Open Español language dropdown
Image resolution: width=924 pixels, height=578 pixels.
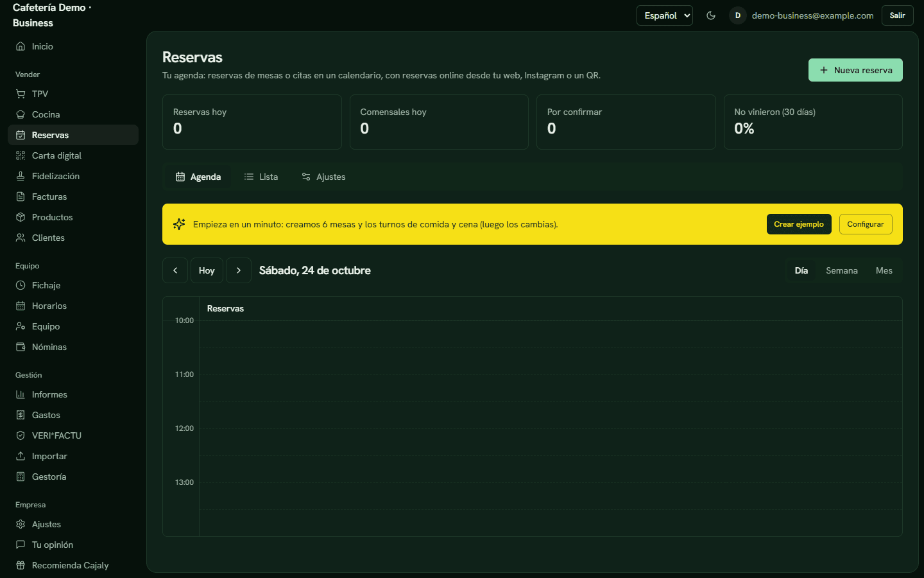tap(665, 15)
